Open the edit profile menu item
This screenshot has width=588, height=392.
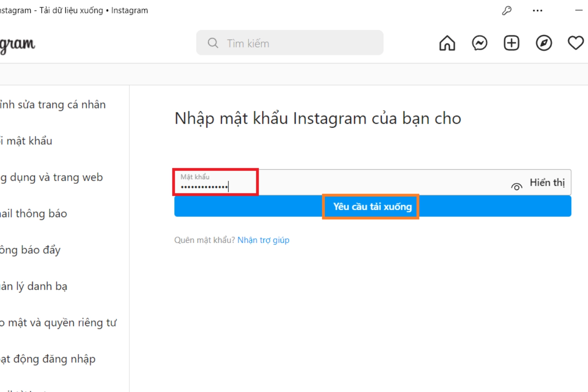[53, 105]
